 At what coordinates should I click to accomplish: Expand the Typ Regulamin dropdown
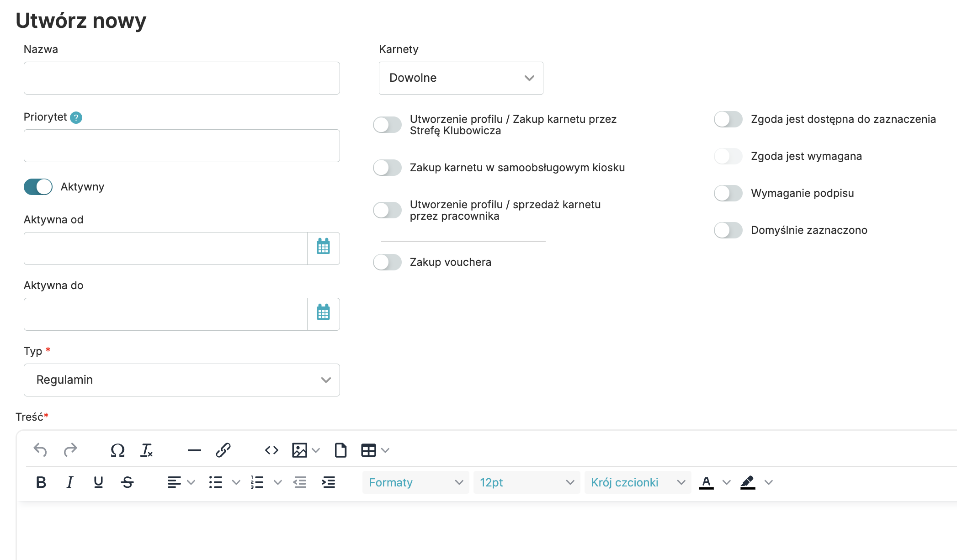(x=181, y=380)
